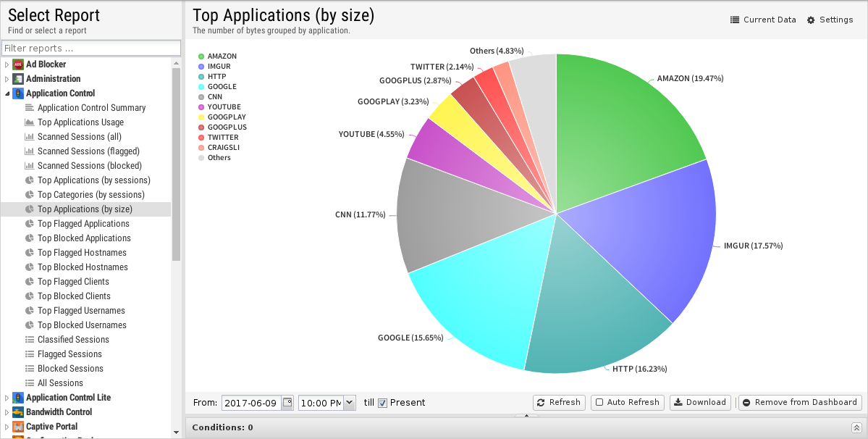Screen dimensions: 868x439
Task: Click the report list scrollbar up arrow
Action: [x=176, y=62]
